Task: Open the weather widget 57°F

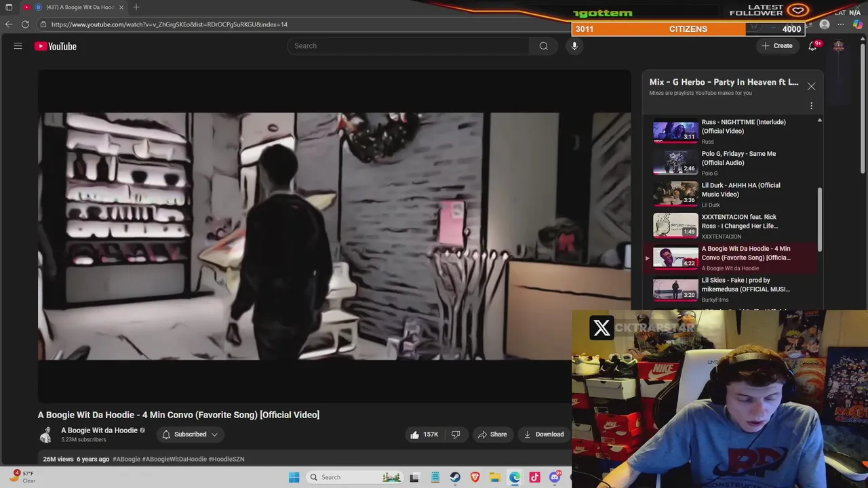Action: 22,476
